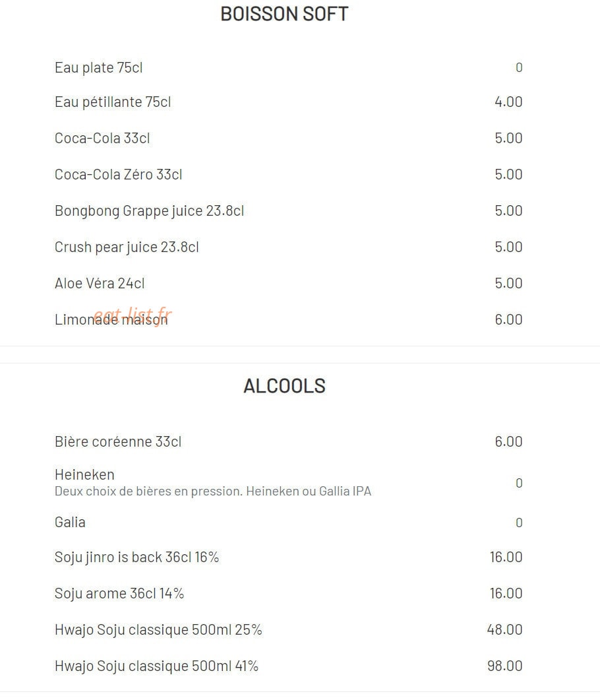Choose Coca-Cola 33cl from the list
Viewport: 600px width, 700px height.
(x=102, y=139)
